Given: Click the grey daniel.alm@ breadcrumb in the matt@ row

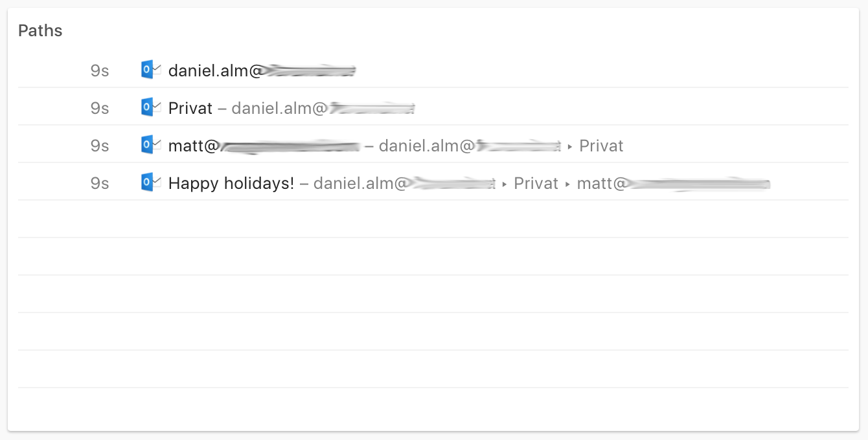Looking at the screenshot, I should pyautogui.click(x=470, y=146).
